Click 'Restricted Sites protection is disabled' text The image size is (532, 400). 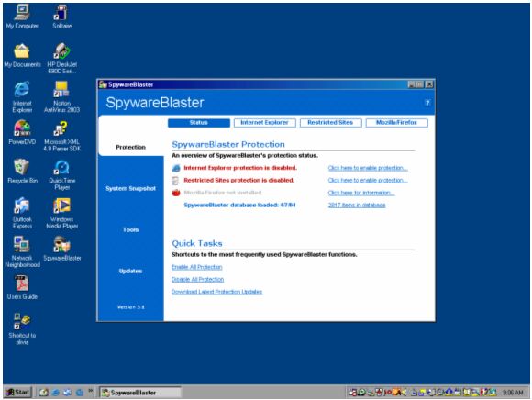coord(238,180)
